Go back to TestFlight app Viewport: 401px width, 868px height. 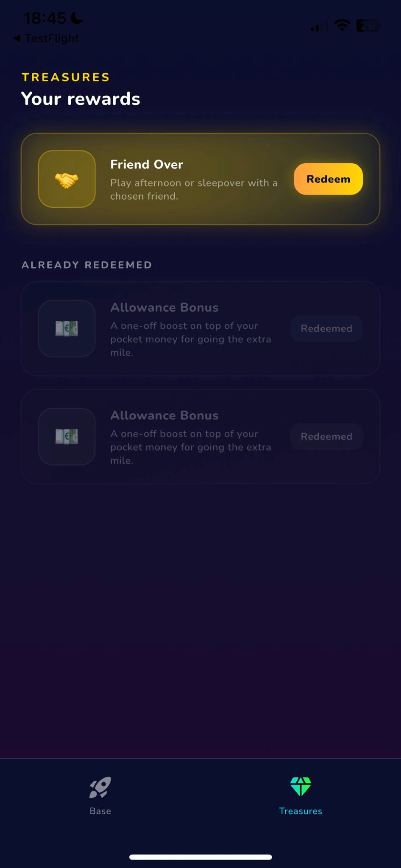46,38
